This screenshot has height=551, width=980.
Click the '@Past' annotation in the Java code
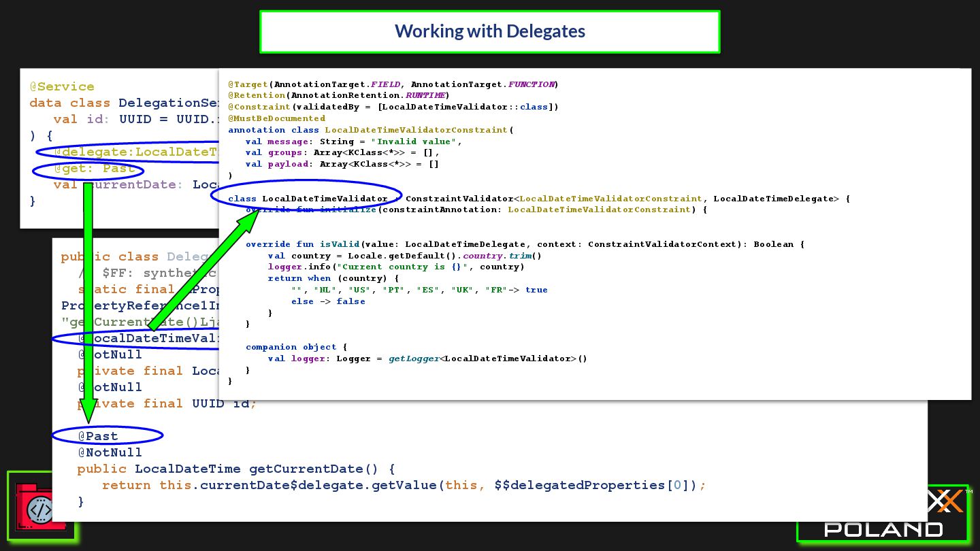click(x=97, y=436)
